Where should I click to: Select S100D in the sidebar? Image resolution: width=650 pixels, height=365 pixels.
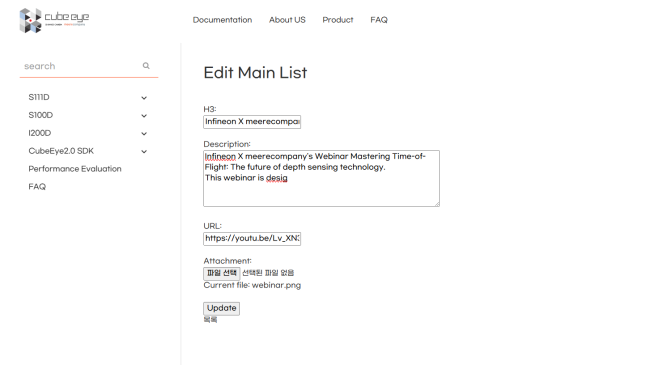41,115
